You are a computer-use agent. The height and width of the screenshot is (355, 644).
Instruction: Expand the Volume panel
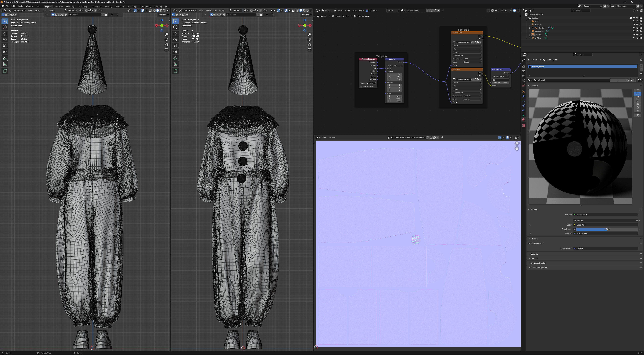[x=534, y=239]
